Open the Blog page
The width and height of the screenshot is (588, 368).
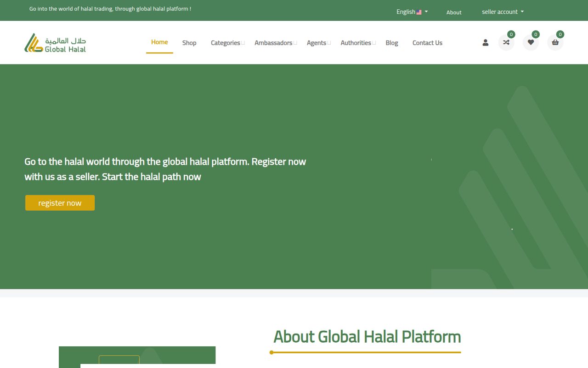pos(392,43)
